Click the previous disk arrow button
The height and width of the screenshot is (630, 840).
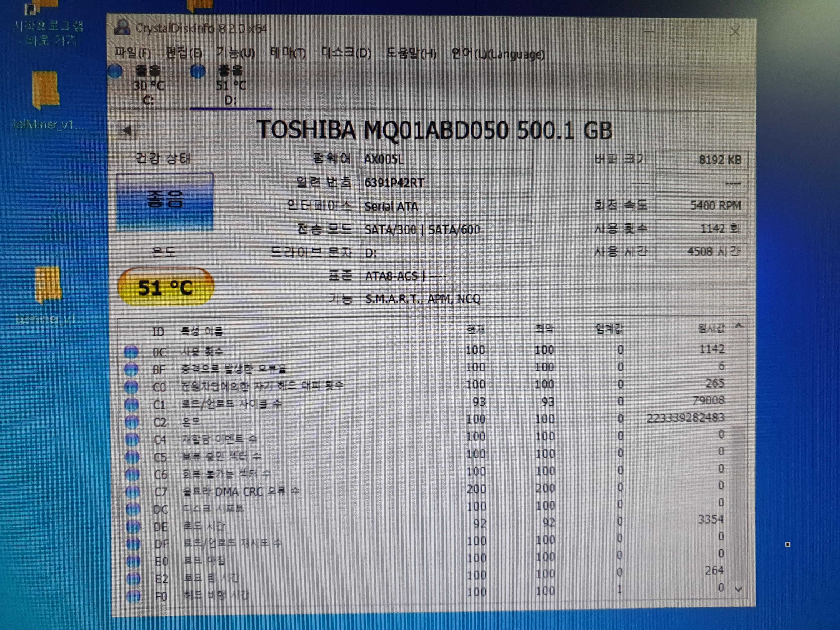(127, 130)
